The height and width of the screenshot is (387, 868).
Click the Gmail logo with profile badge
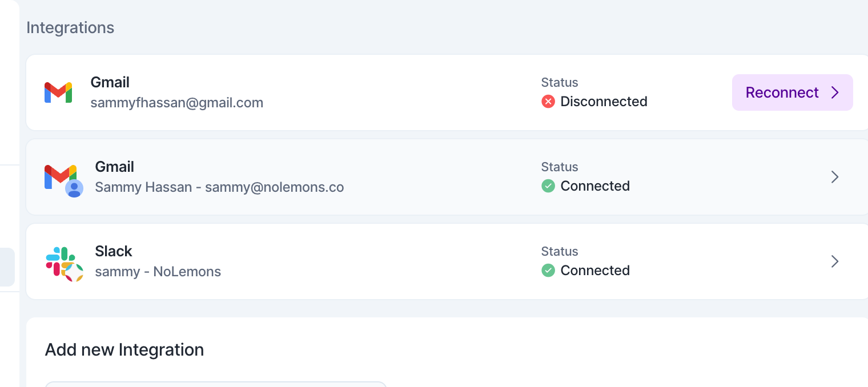click(x=63, y=180)
